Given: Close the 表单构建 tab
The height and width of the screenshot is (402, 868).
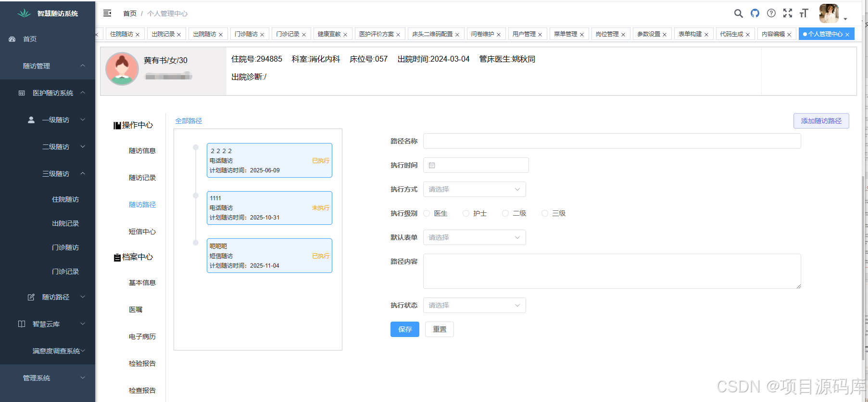Looking at the screenshot, I should pos(706,35).
